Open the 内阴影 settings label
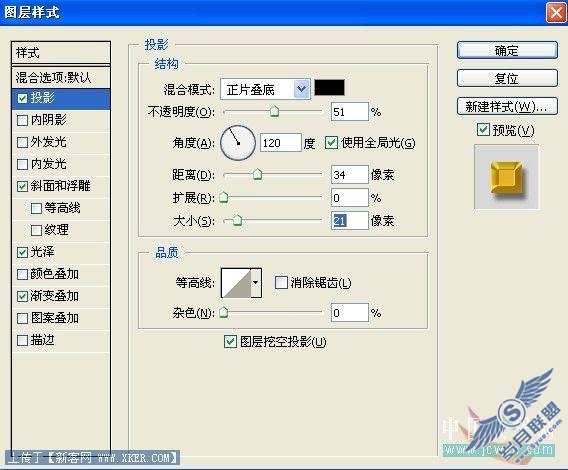 pos(49,120)
